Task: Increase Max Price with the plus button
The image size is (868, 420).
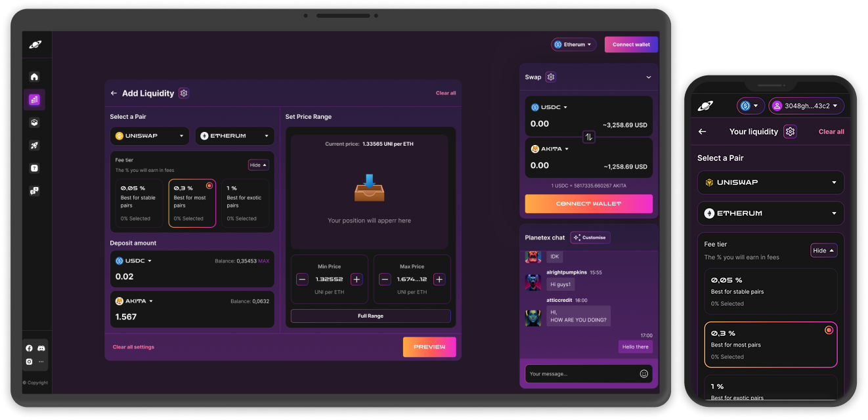Action: click(439, 279)
